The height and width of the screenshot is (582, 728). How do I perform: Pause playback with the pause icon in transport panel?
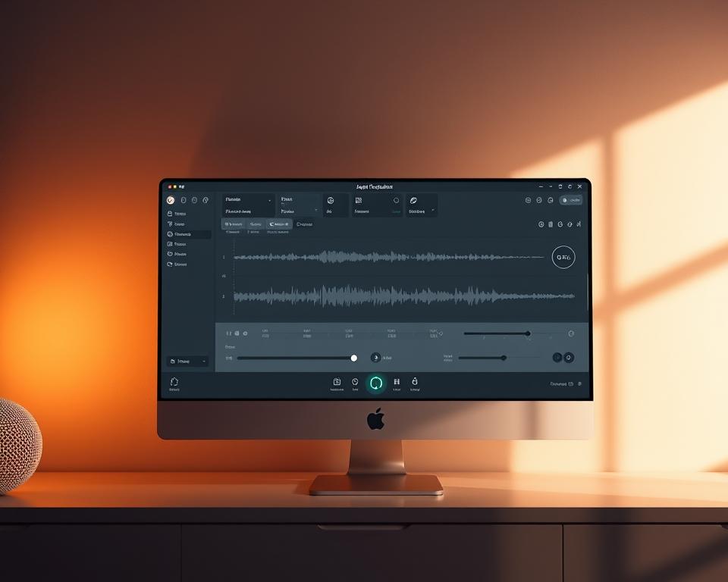click(228, 333)
